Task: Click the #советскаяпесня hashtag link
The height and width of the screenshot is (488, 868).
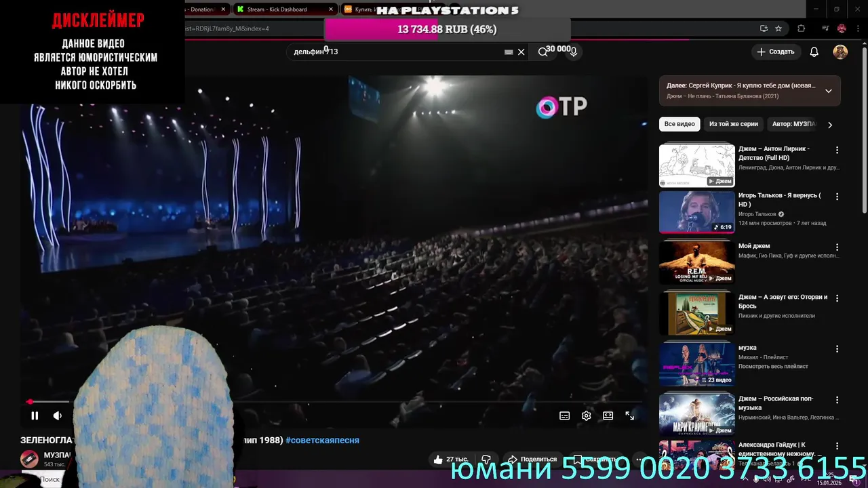Action: (x=322, y=441)
